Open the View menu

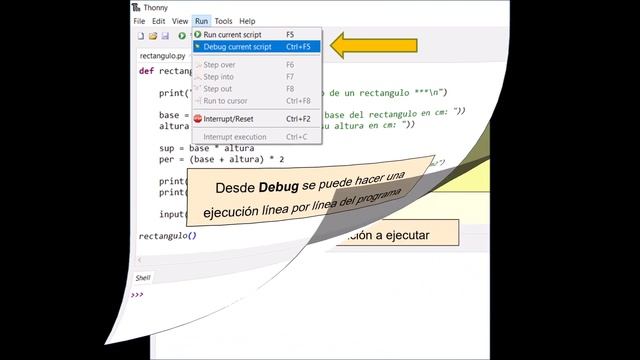click(x=180, y=21)
